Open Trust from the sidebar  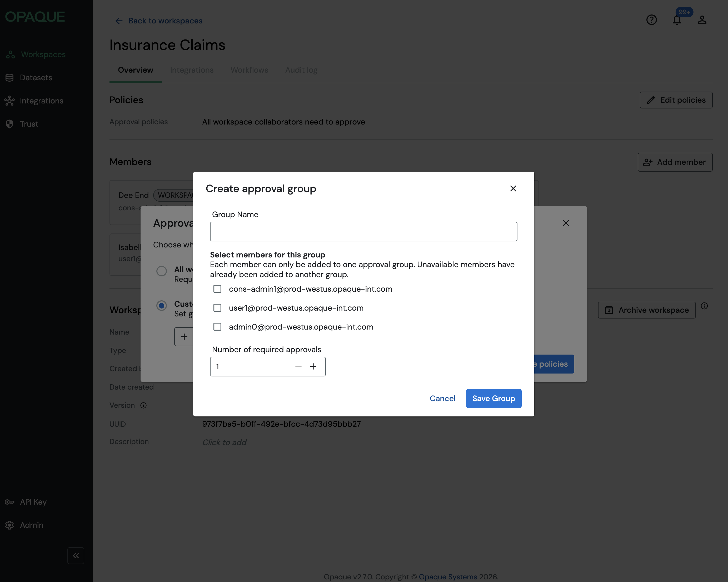pyautogui.click(x=29, y=124)
